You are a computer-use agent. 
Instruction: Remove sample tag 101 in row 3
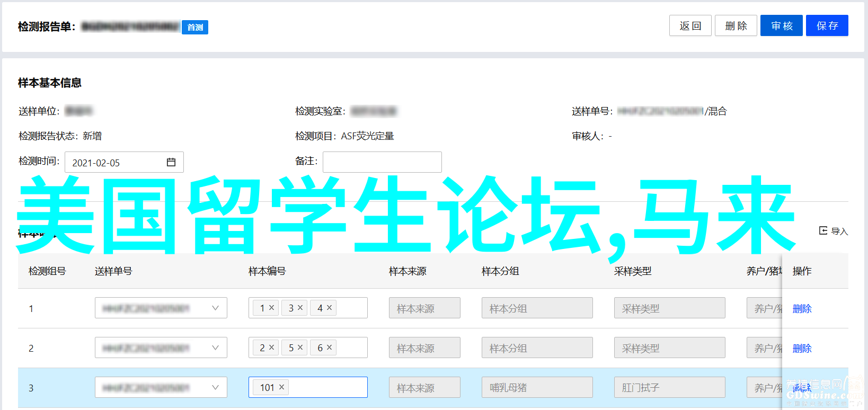click(281, 387)
